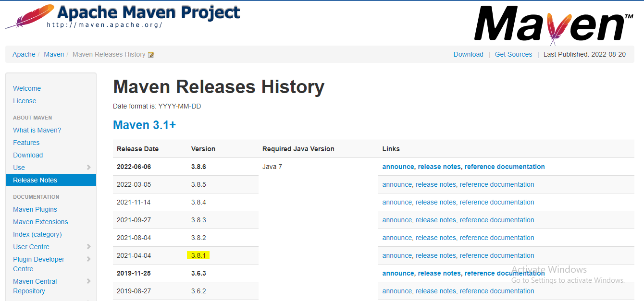Open reference documentation for version 3.6.2
Viewport: 644px width, 301px height.
coord(497,291)
